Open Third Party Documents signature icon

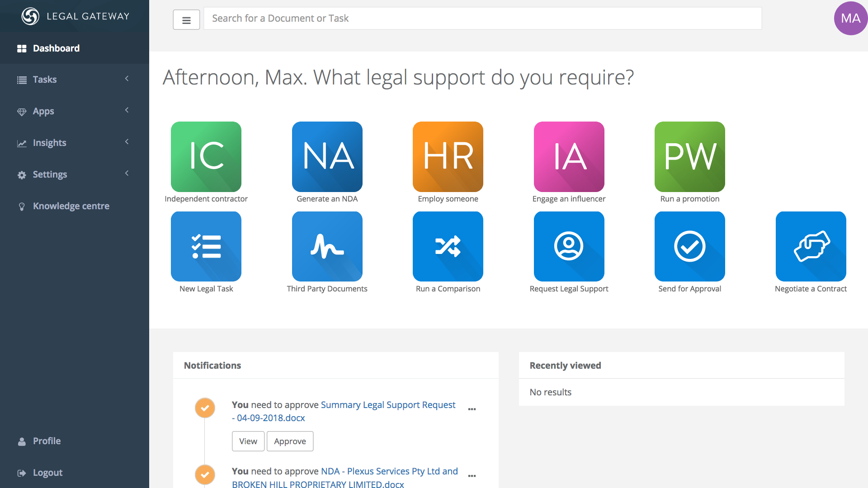click(x=327, y=246)
